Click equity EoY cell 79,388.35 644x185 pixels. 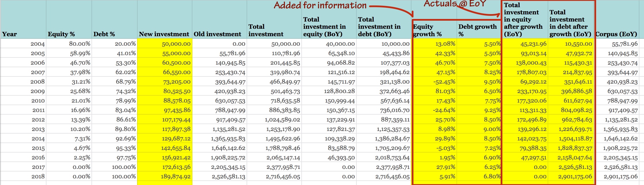[525, 148]
